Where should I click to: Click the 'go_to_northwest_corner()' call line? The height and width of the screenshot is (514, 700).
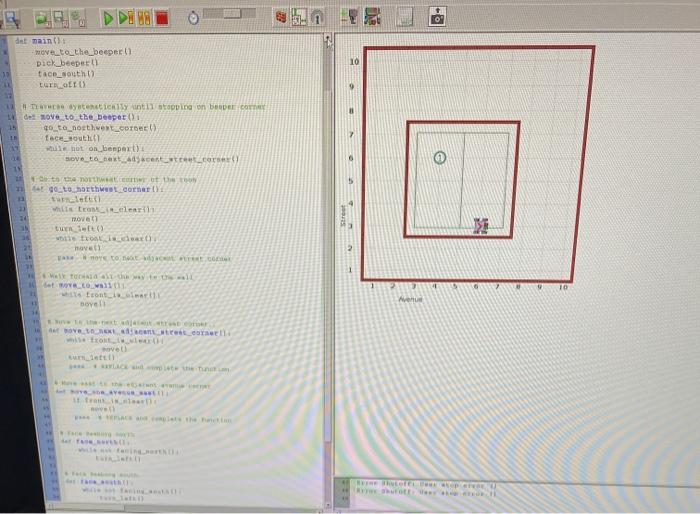(100, 128)
